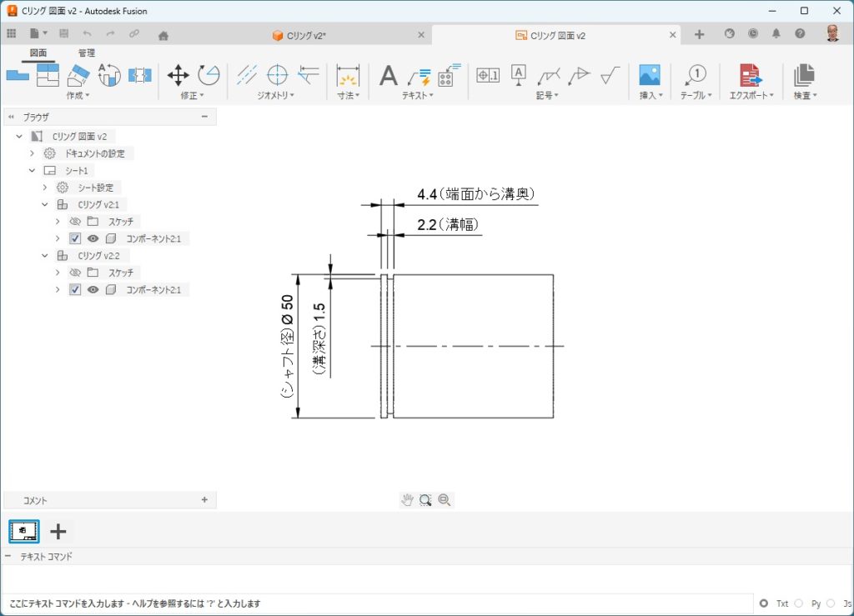Select the Py radio button
This screenshot has width=854, height=616.
click(799, 603)
